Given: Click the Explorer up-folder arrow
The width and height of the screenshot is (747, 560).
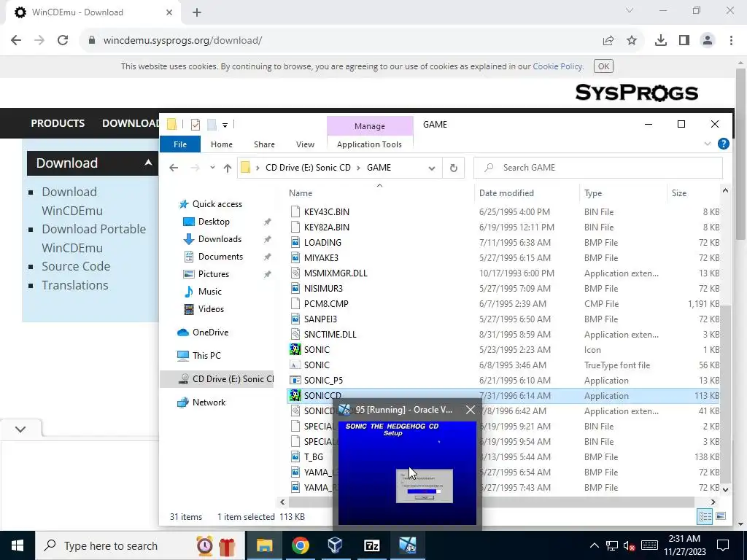Looking at the screenshot, I should [228, 168].
